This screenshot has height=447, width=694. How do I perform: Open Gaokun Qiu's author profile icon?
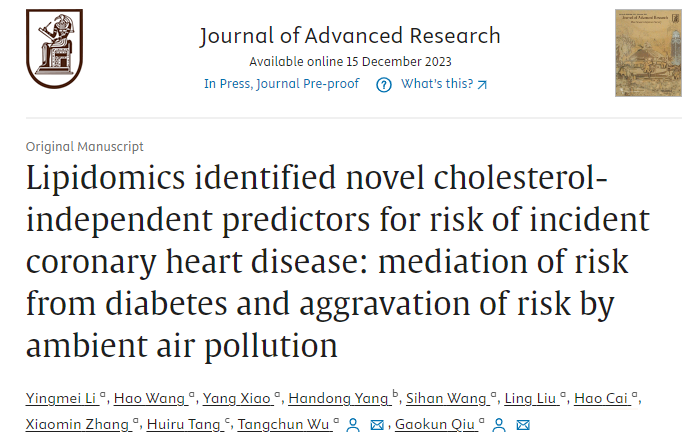click(x=498, y=425)
